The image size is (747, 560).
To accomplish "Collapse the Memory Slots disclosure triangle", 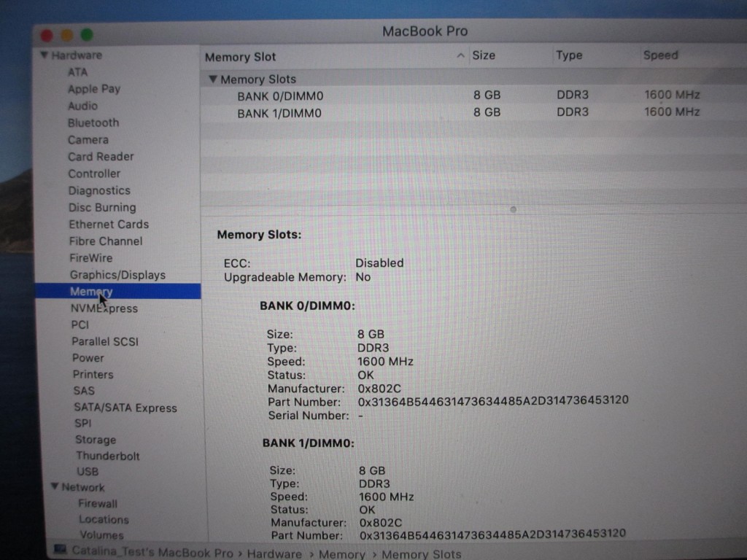I will pos(213,79).
